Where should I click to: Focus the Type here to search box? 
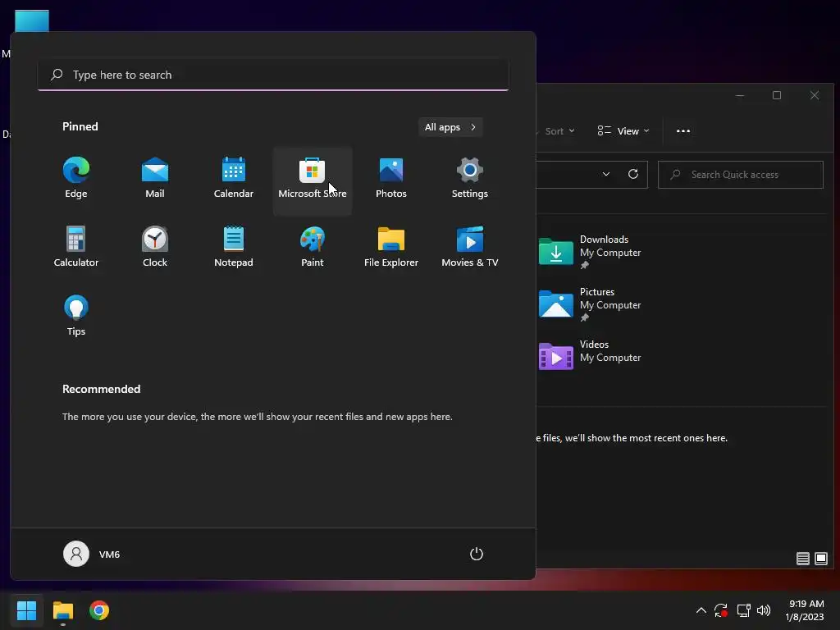click(273, 75)
